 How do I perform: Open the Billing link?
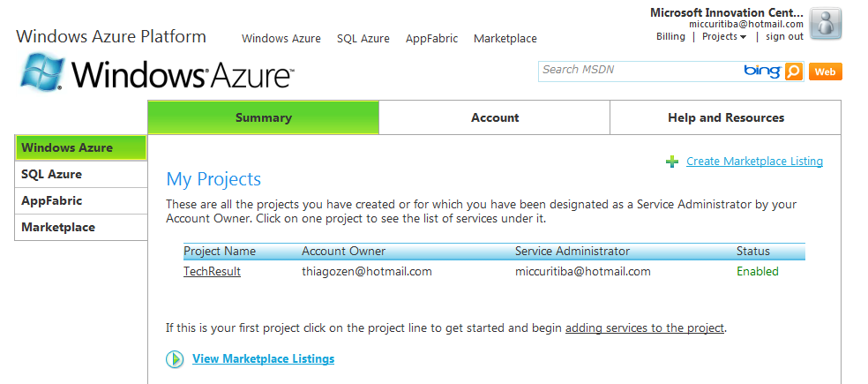point(670,36)
